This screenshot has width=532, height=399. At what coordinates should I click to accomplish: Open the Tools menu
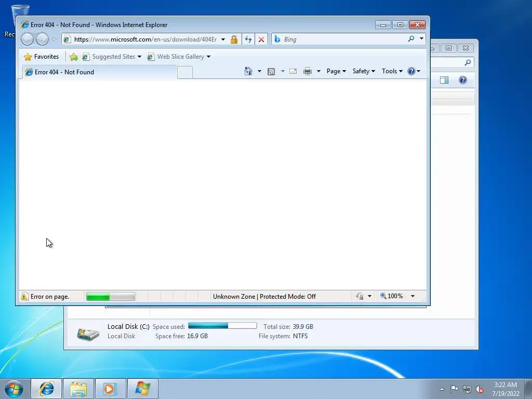click(392, 71)
